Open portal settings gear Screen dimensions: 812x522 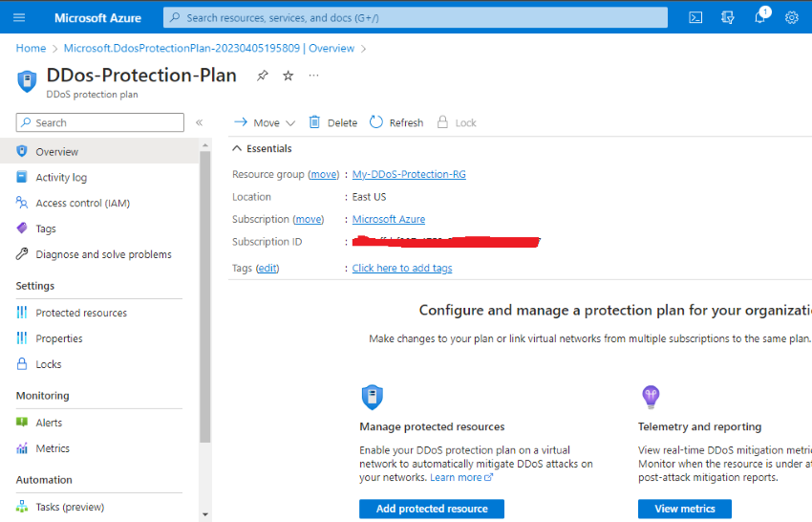[x=792, y=17]
